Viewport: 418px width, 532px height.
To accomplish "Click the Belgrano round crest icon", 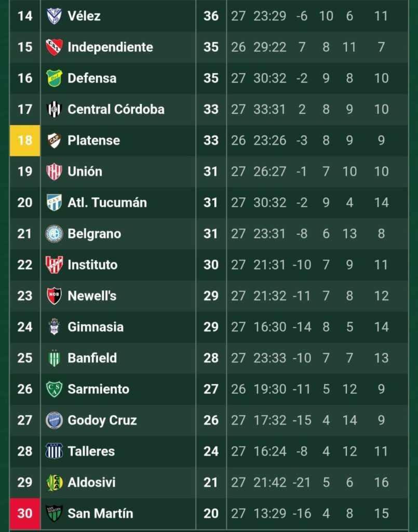I will pos(54,234).
